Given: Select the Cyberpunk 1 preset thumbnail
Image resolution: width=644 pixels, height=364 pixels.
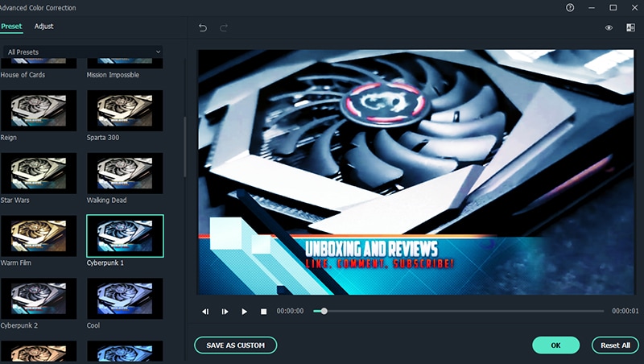Looking at the screenshot, I should (x=125, y=236).
